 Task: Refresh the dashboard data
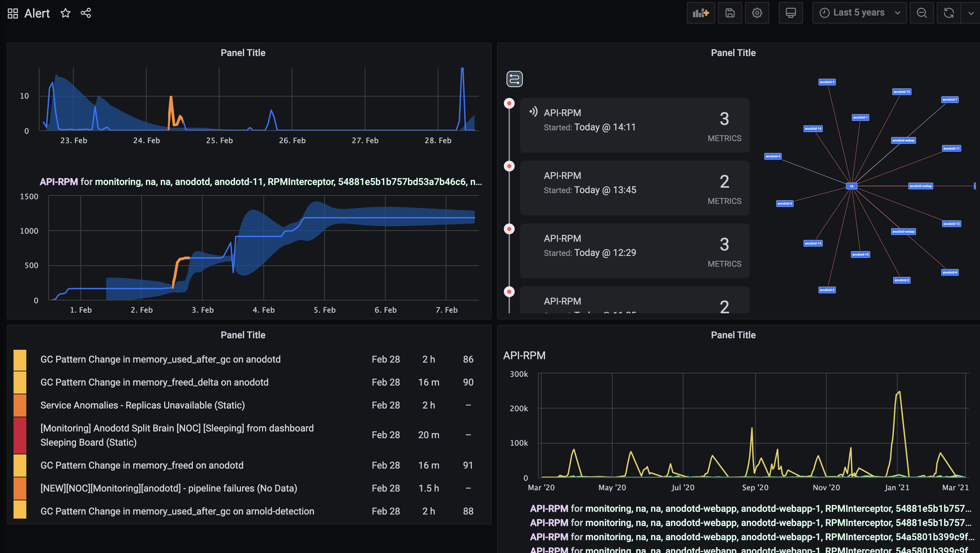[948, 12]
